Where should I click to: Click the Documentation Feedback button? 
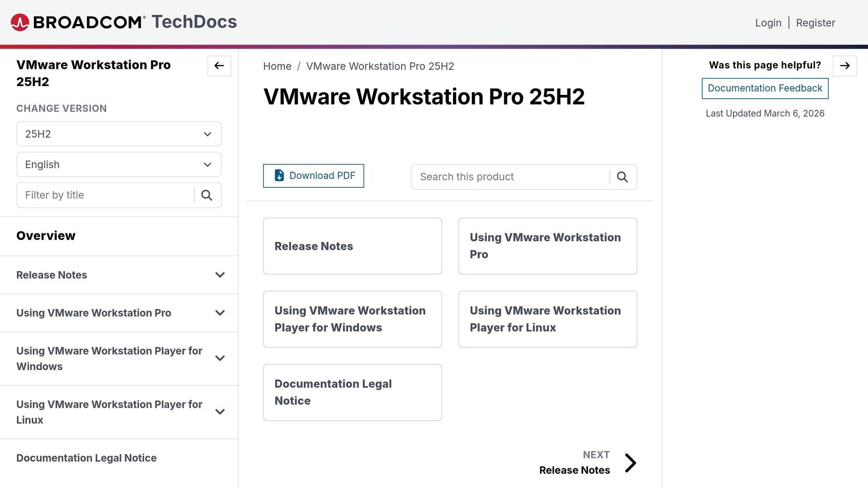[765, 88]
